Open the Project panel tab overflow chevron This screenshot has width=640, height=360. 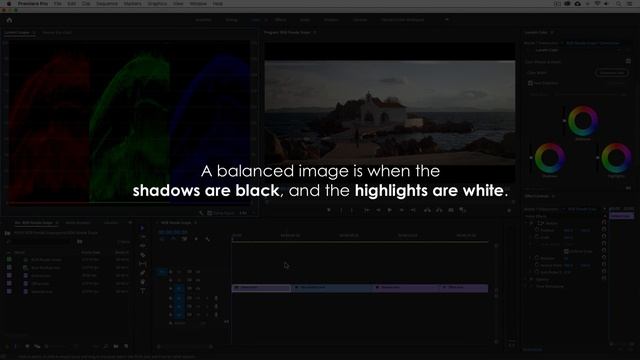(130, 223)
